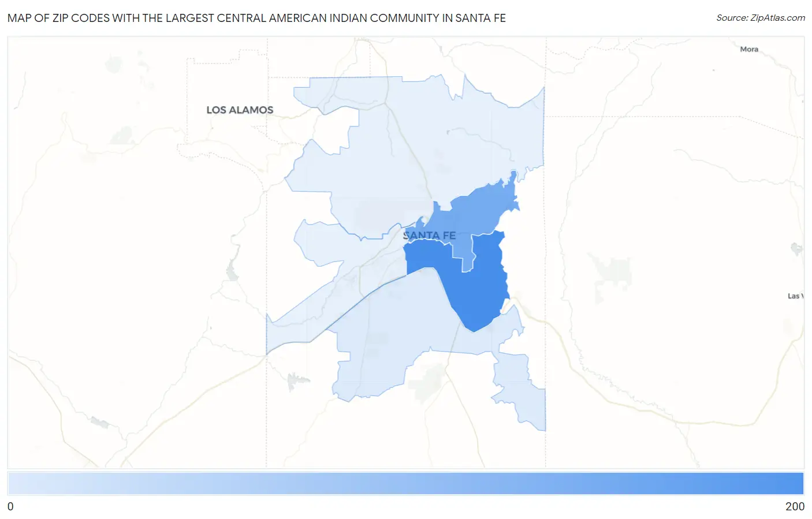The image size is (812, 519).
Task: Click the color gradient legend bar
Action: coord(406,483)
